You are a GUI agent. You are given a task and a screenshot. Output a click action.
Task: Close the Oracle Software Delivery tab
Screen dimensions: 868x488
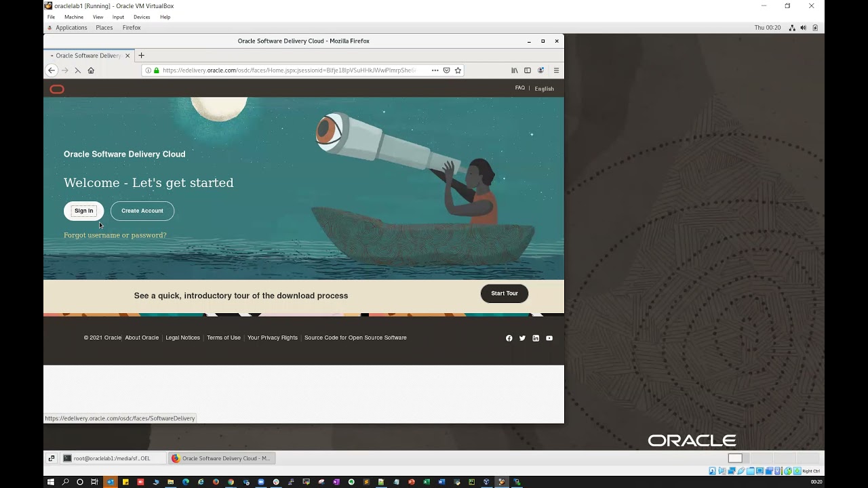tap(127, 56)
